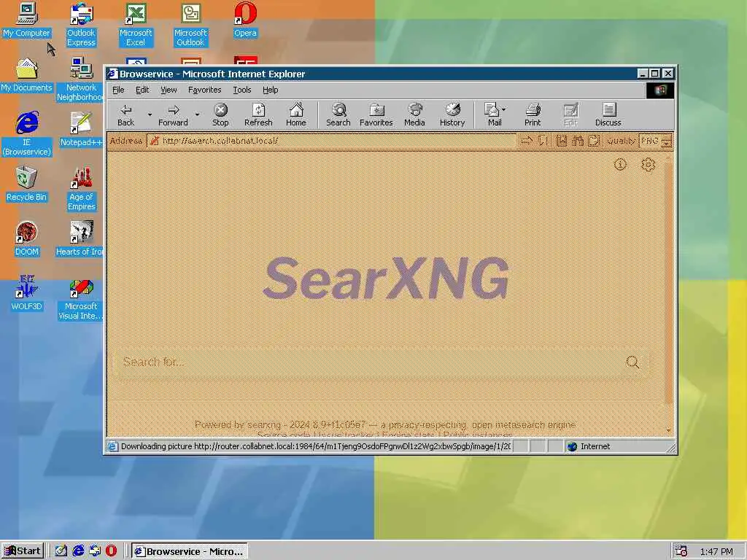The width and height of the screenshot is (747, 560).
Task: Click the Discuss toolbar button
Action: [608, 115]
